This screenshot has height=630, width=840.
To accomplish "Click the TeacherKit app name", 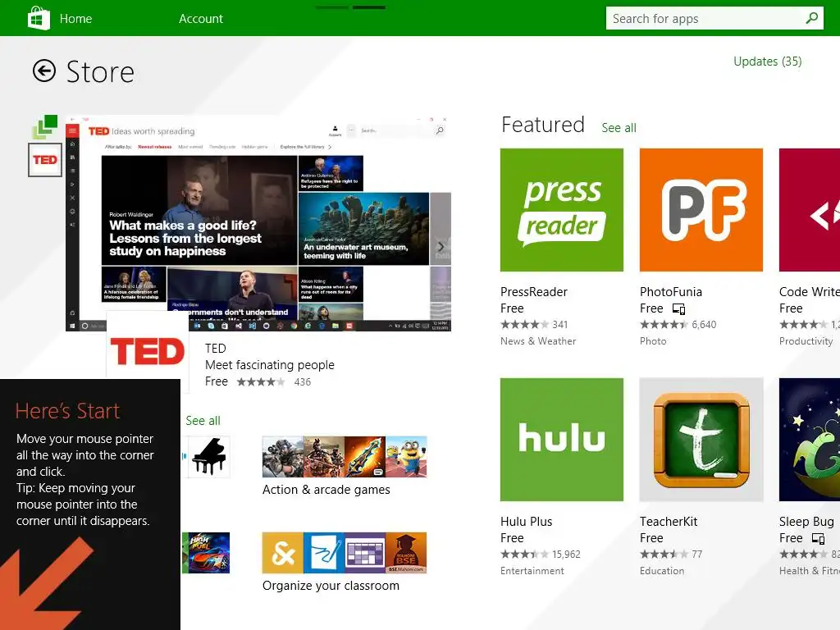I will pyautogui.click(x=669, y=522).
